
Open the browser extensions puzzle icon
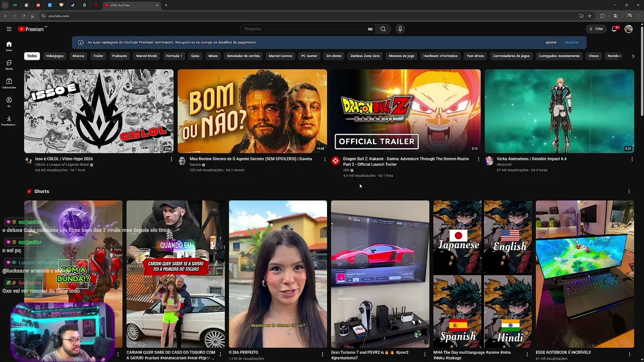coord(602,16)
